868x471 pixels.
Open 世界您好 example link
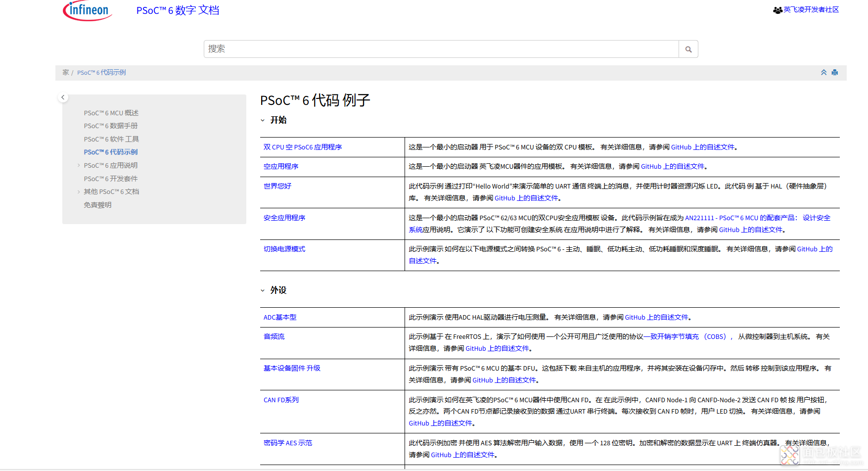[277, 186]
